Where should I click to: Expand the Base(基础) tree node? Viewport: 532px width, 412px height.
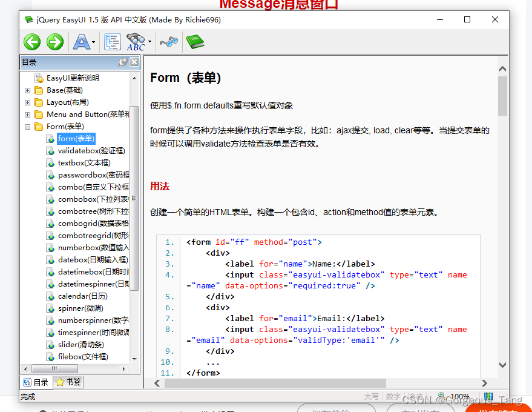click(x=27, y=90)
